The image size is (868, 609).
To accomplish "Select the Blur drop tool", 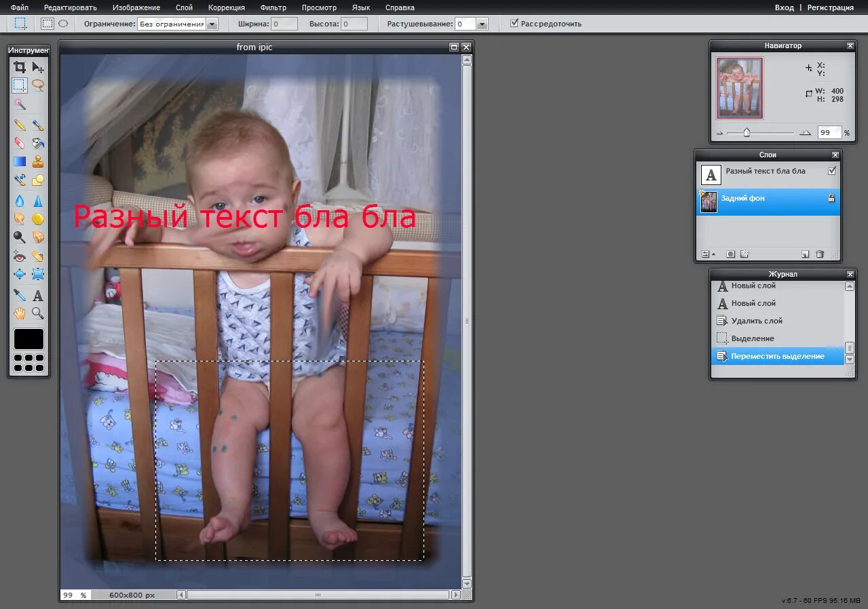I will pyautogui.click(x=20, y=201).
